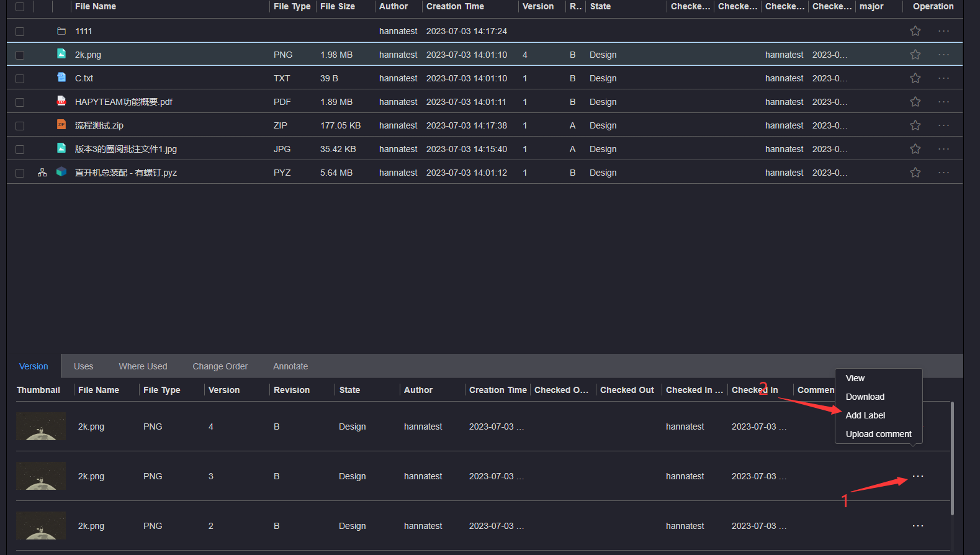Open more options for HAPYTEAM pdf row
Image resolution: width=980 pixels, height=555 pixels.
pyautogui.click(x=943, y=102)
